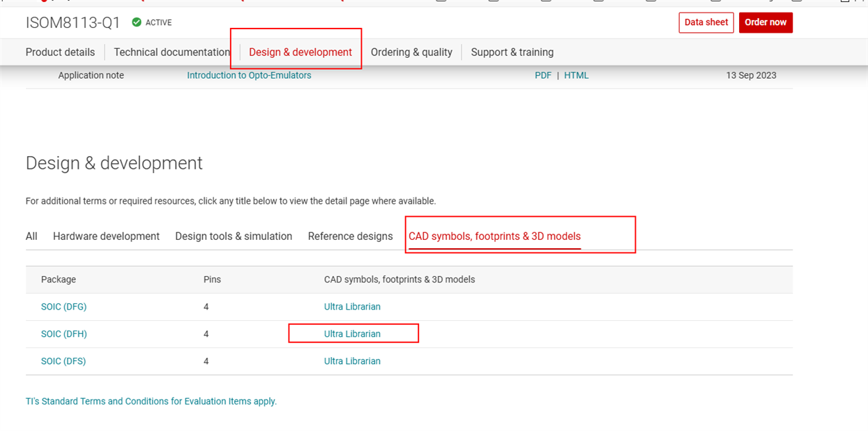Open Ordering & quality tab
Screen dimensions: 868x431
tap(411, 52)
